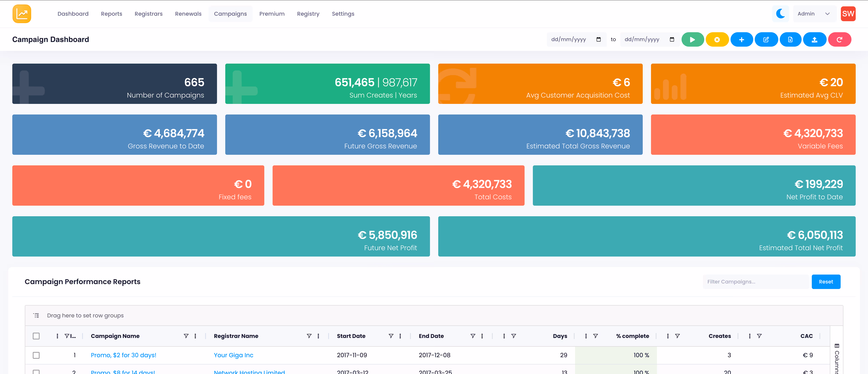Click the red refresh button
Viewport: 868px width, 374px height.
(839, 39)
